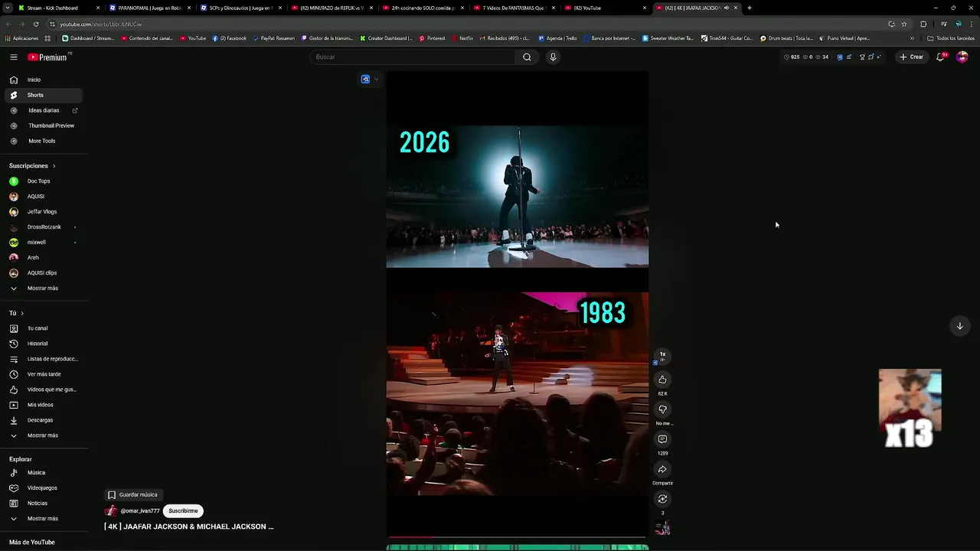The height and width of the screenshot is (551, 980).
Task: Expand more subscriptions with Mostrar más
Action: point(44,289)
